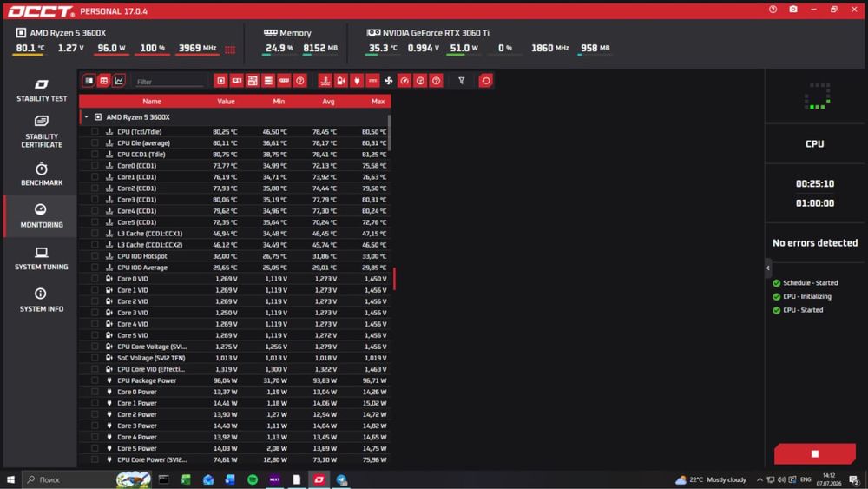Collapse the right side panel chevron
868x489 pixels.
point(768,268)
